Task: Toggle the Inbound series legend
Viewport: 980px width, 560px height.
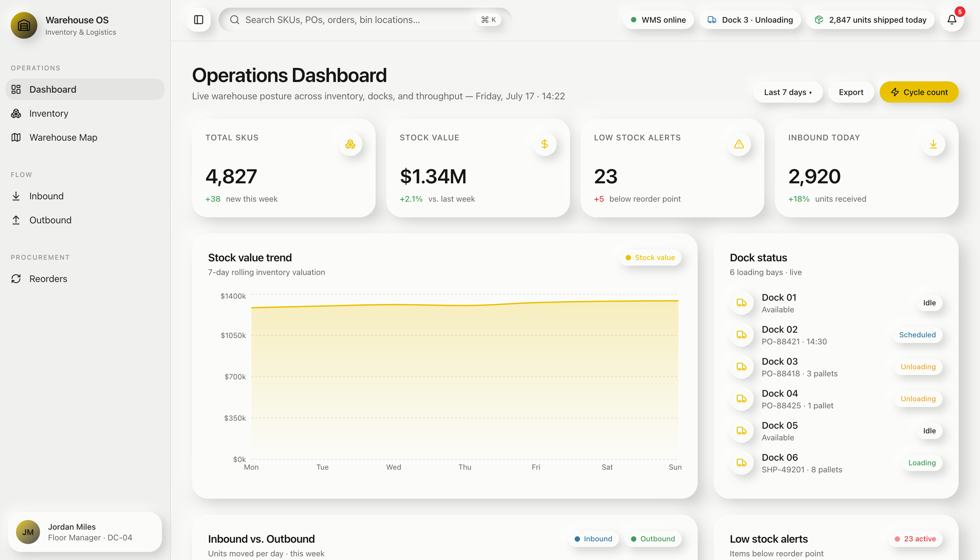Action: point(593,539)
